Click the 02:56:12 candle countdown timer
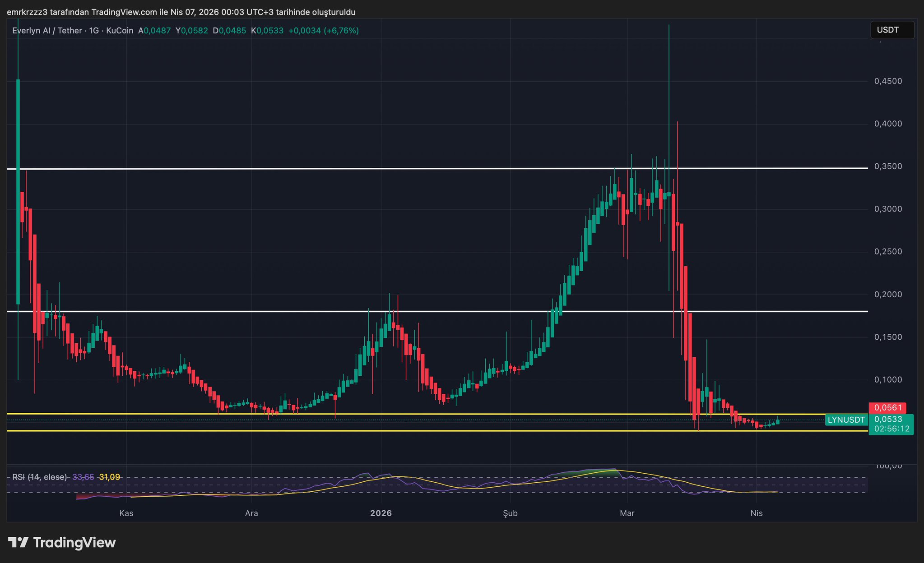The height and width of the screenshot is (563, 924). coord(891,429)
